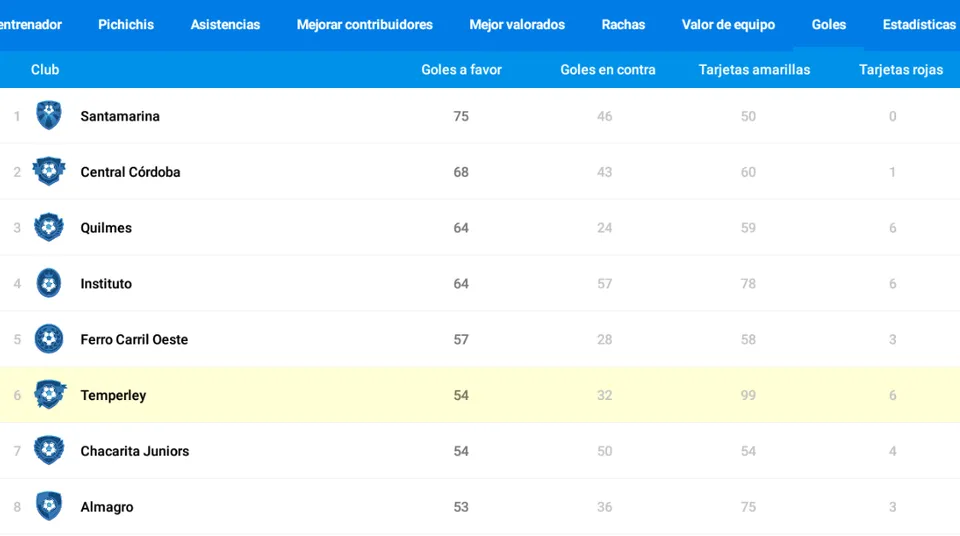
Task: Open the Quilmes team name
Action: 106,228
